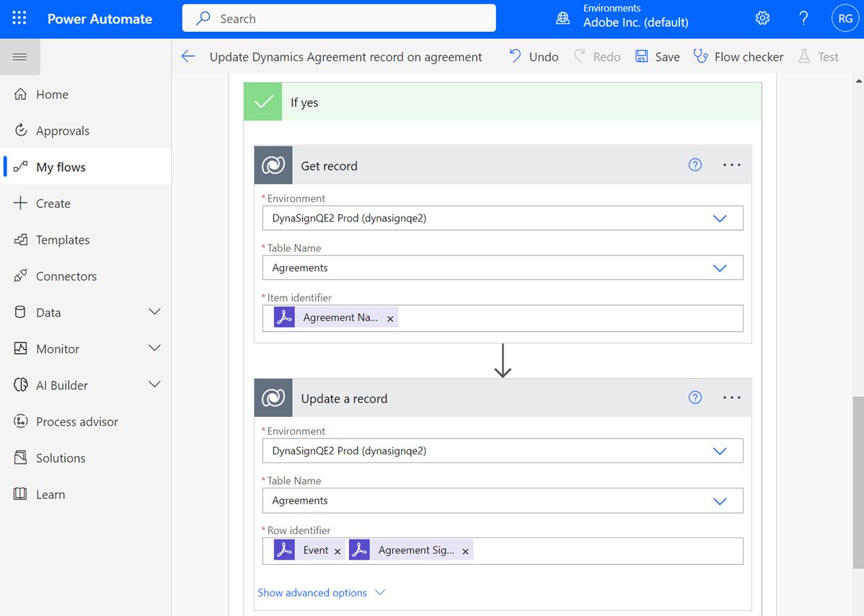The height and width of the screenshot is (616, 864).
Task: Click the Dataverse icon on Get record
Action: point(273,164)
